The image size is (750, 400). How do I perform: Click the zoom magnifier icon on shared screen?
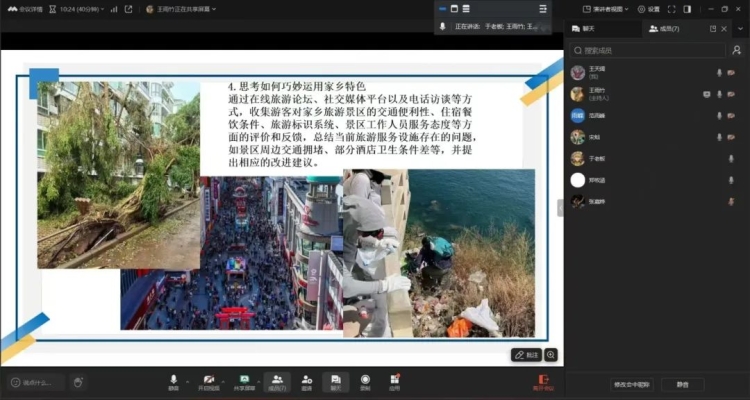tap(550, 355)
